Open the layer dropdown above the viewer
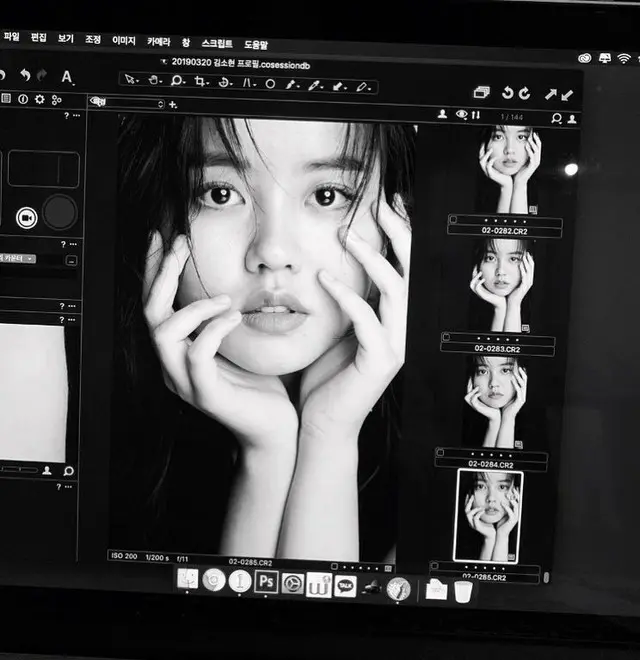The image size is (640, 660). coord(127,103)
